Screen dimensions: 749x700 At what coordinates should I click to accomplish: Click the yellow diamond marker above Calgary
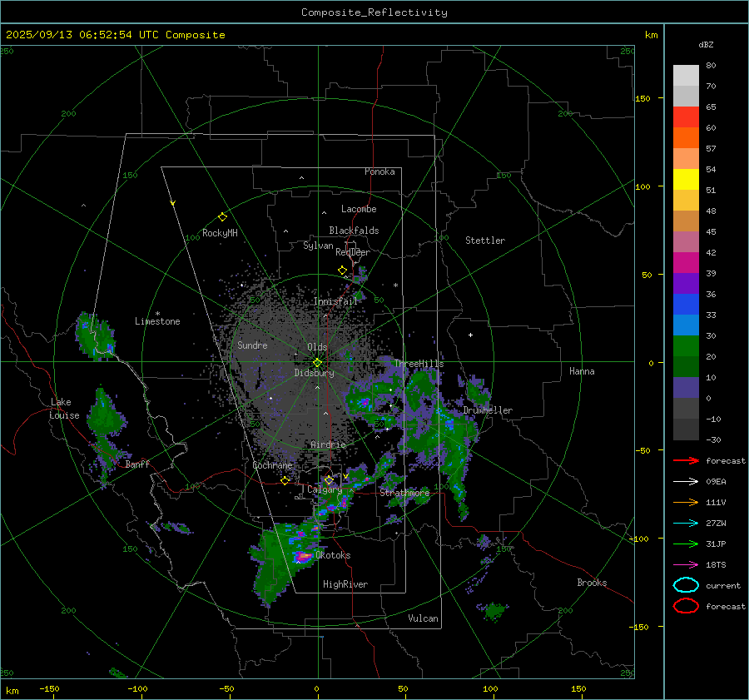[x=329, y=479]
